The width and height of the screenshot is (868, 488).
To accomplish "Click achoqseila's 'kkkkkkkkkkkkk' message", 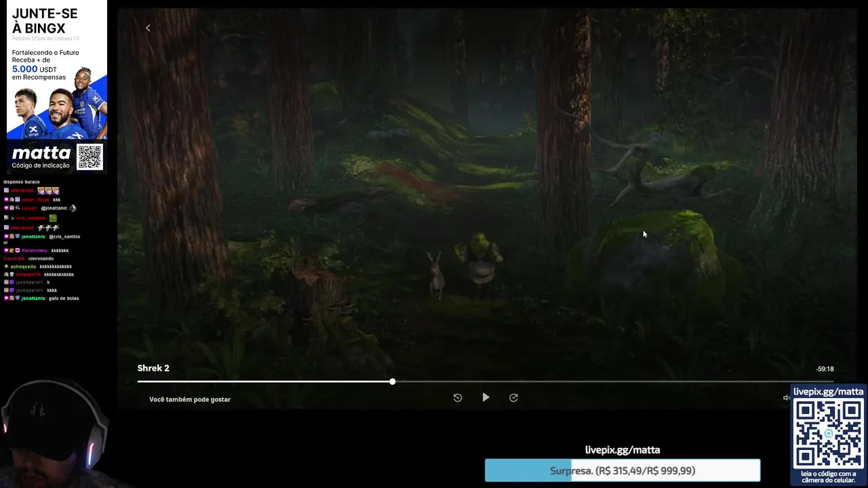I will tap(56, 266).
